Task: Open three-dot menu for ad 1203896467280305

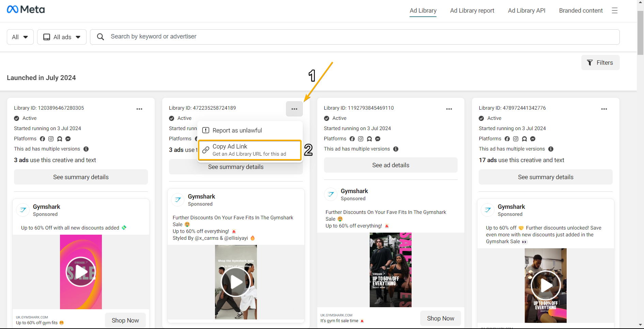Action: pyautogui.click(x=139, y=109)
